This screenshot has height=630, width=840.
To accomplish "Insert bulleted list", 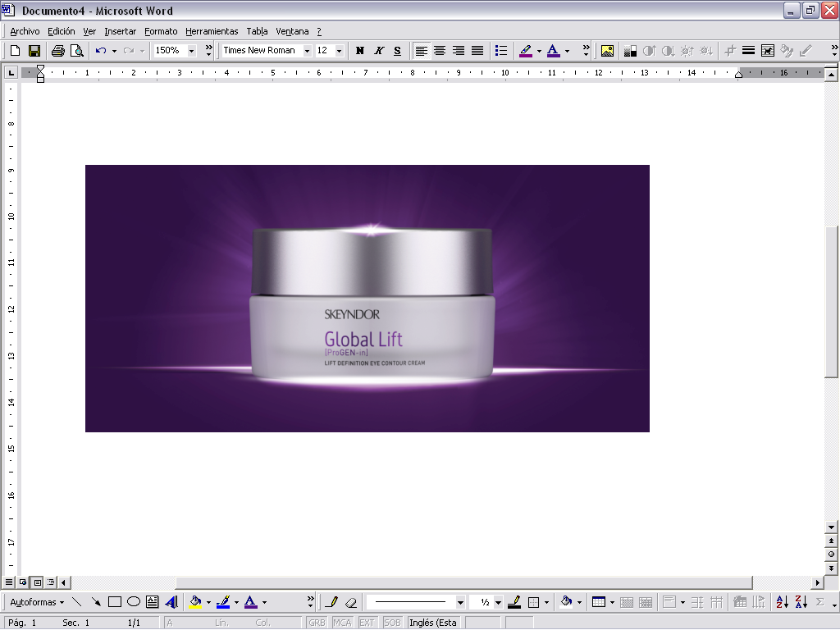I will (x=501, y=50).
